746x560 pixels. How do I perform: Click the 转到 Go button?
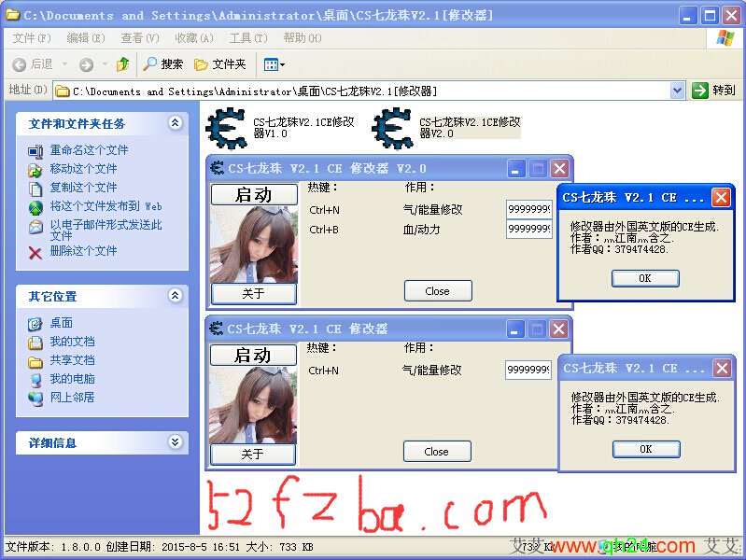714,91
